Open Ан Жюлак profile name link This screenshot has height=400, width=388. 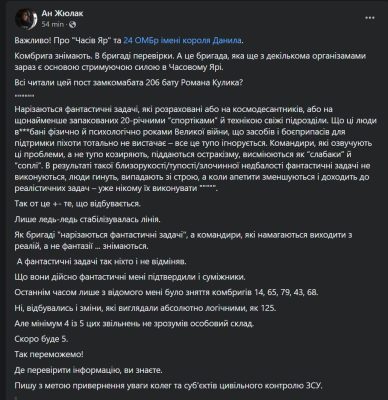tap(62, 13)
